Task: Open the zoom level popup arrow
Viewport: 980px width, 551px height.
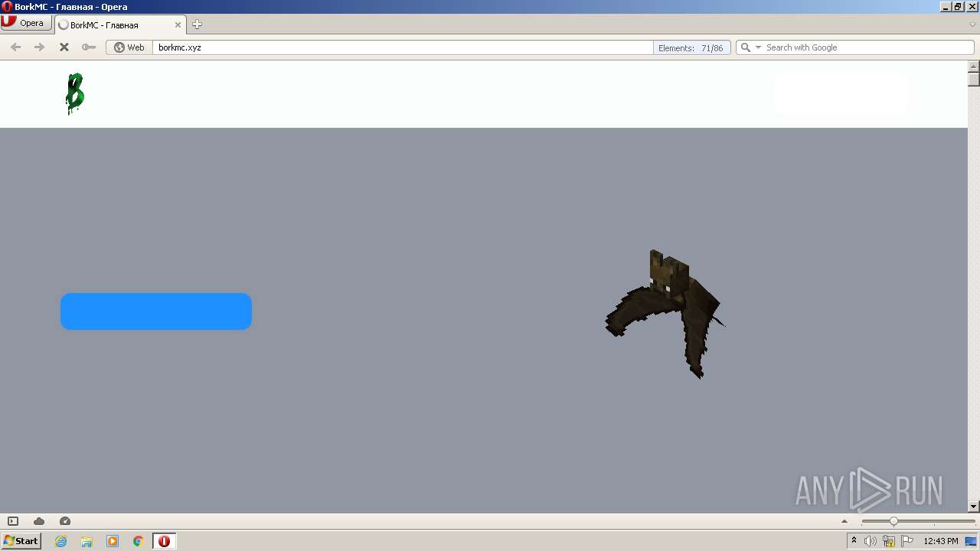Action: click(844, 521)
